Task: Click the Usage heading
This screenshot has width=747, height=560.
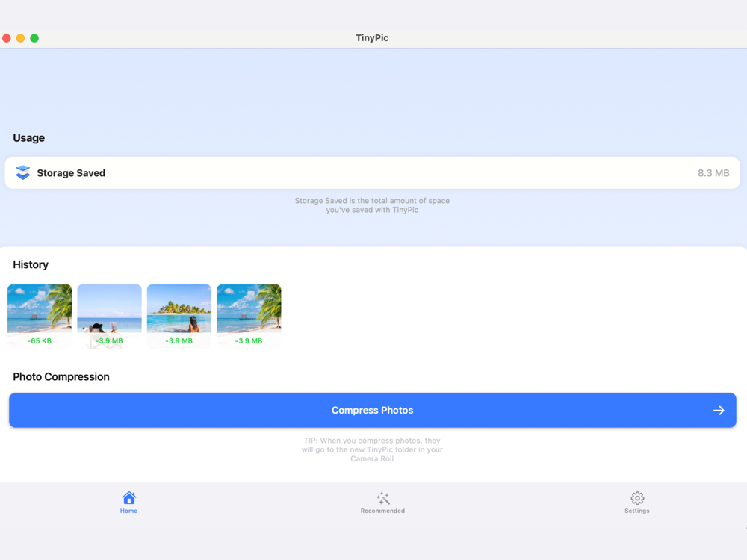Action: click(28, 138)
